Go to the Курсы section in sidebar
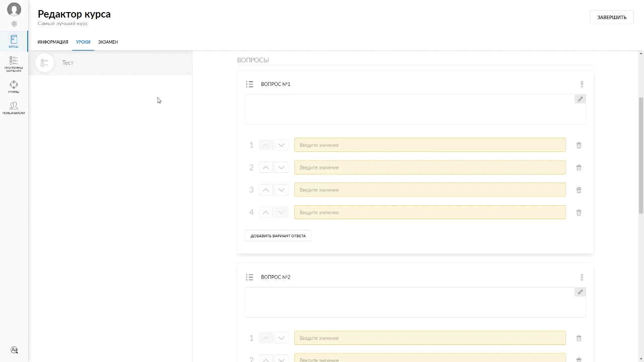 click(x=14, y=41)
